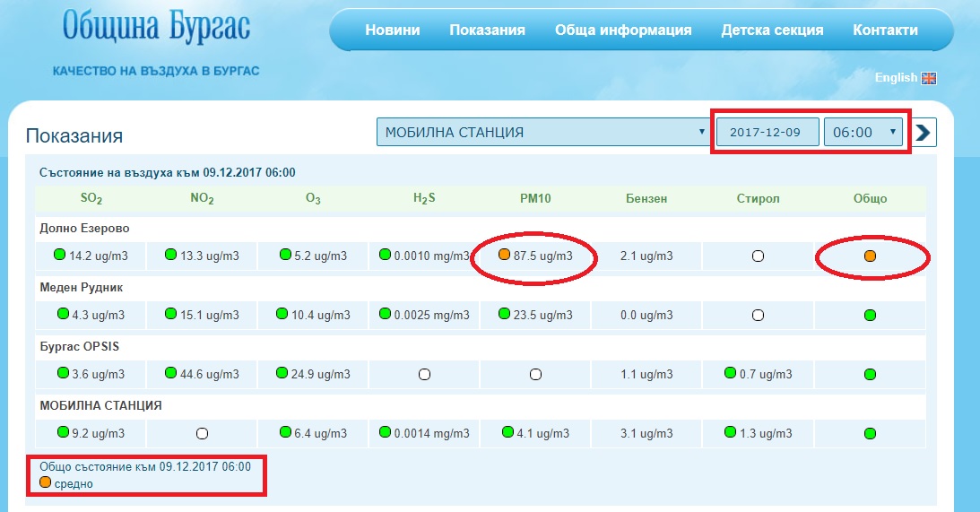Click the UK flag language icon
Viewport: 980px width, 512px height.
pyautogui.click(x=929, y=78)
